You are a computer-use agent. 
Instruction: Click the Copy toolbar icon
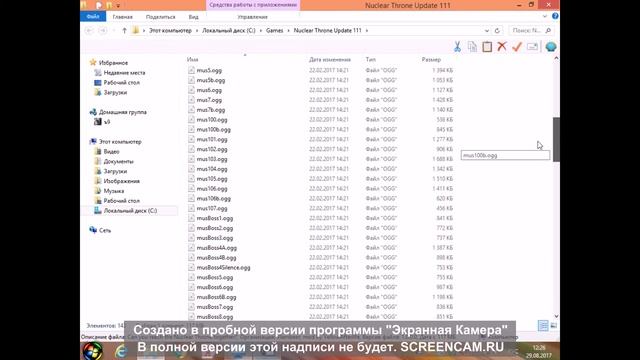472,47
